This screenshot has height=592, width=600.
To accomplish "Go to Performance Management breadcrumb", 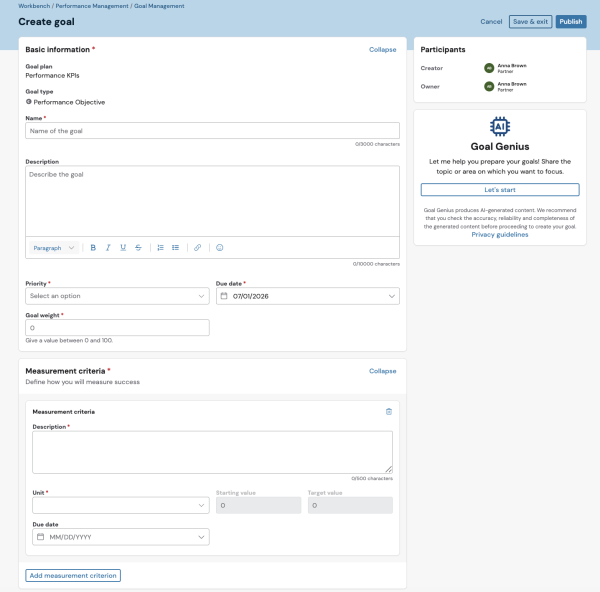I will click(92, 6).
